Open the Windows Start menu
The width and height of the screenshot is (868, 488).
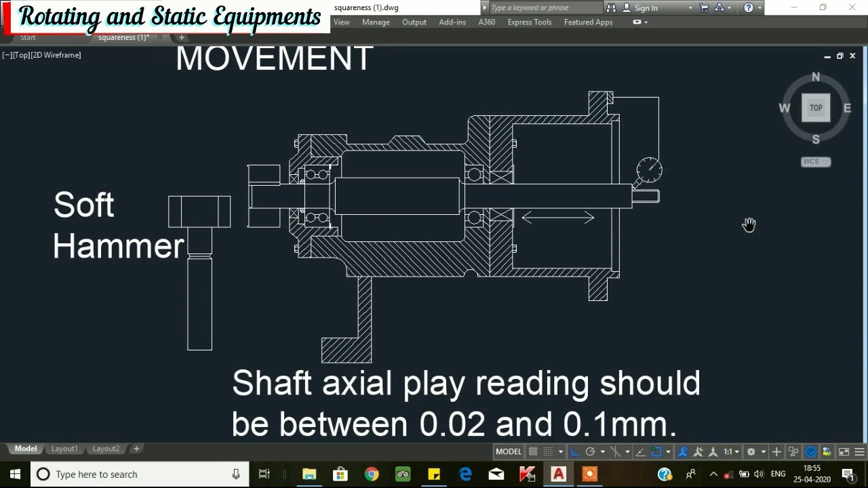click(x=15, y=474)
